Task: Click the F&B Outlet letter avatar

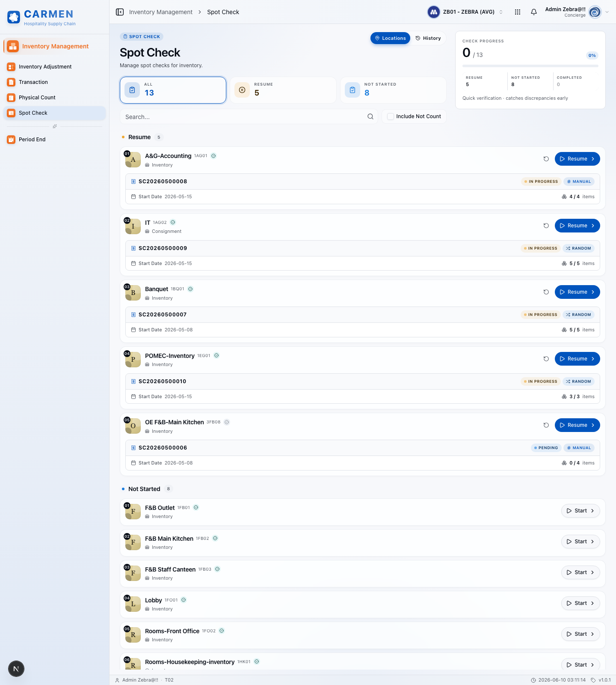Action: tap(133, 512)
